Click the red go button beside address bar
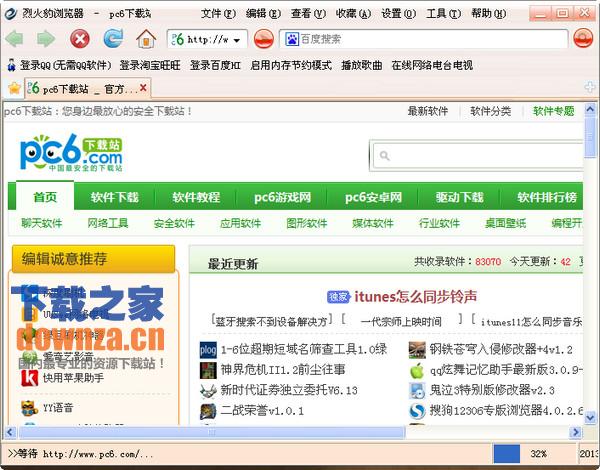 264,39
